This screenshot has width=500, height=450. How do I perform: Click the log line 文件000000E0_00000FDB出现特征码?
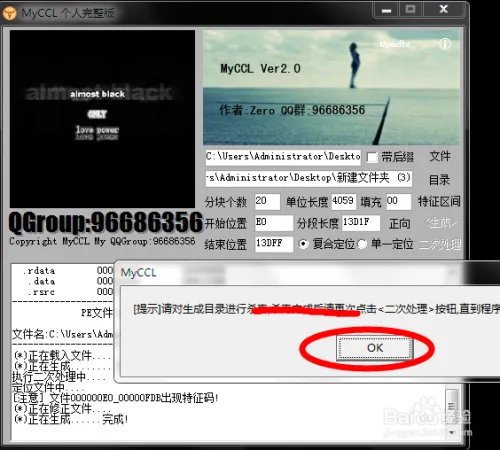click(x=115, y=397)
